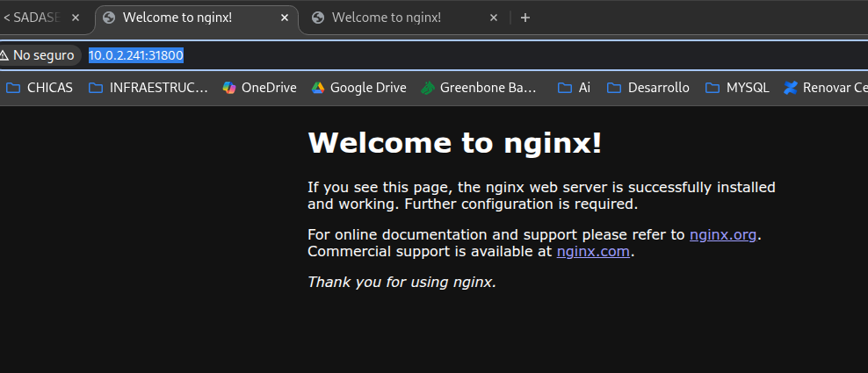Launch the Google Drive bookmark
Viewport: 868px width, 373px height.
coord(358,88)
